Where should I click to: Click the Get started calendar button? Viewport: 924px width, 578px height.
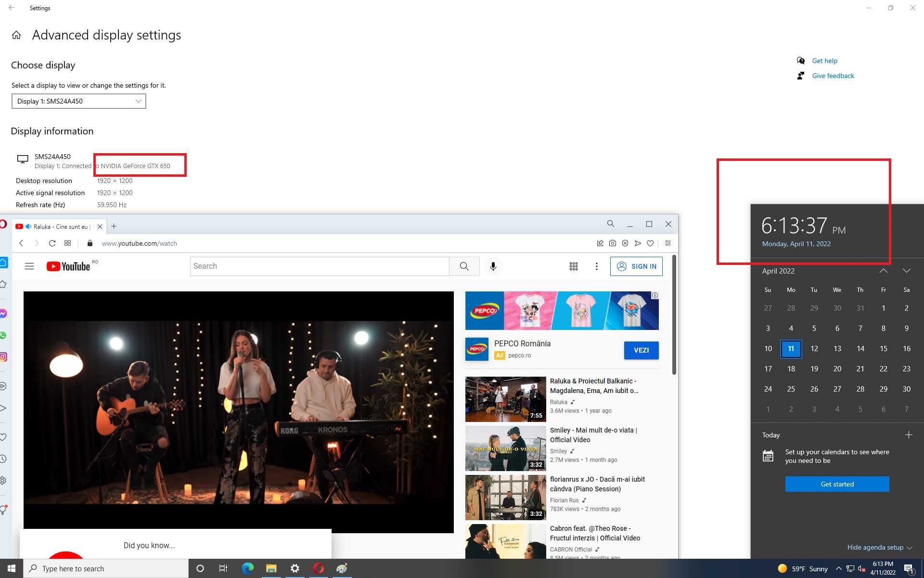tap(837, 484)
